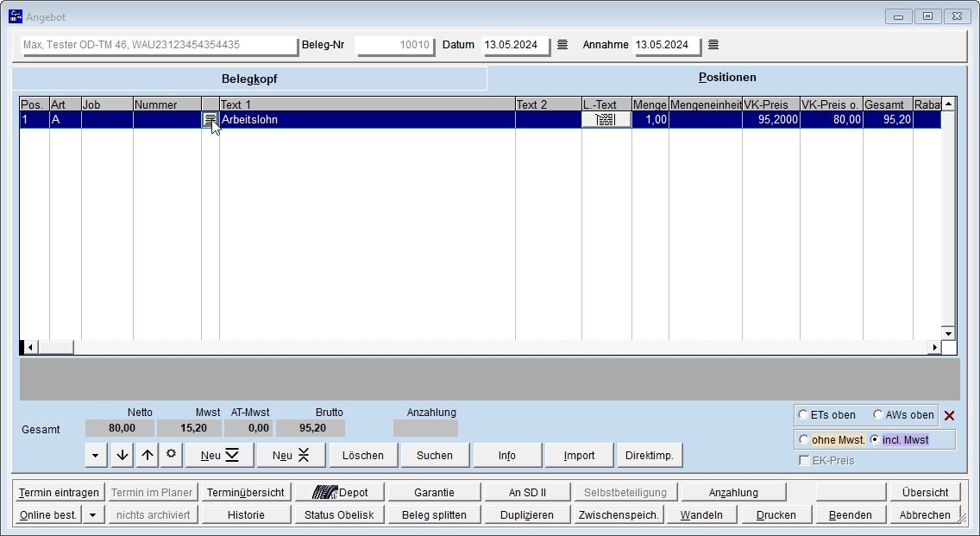The width and height of the screenshot is (980, 536).
Task: Click the VK-Preis o. cell 80,00
Action: tap(832, 119)
